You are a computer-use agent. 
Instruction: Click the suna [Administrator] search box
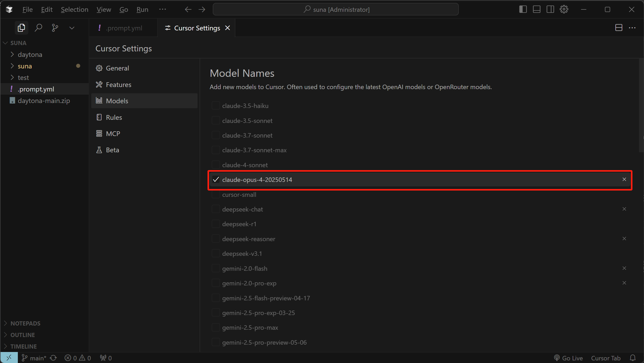coord(336,9)
